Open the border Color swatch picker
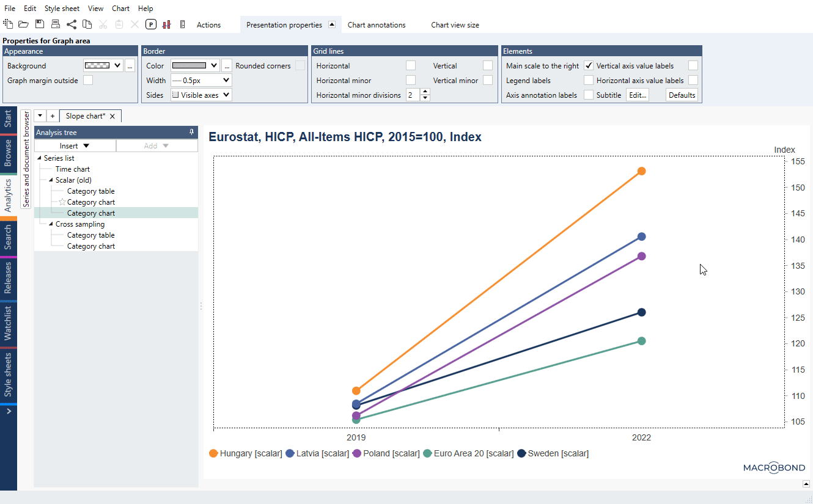This screenshot has width=813, height=504. coord(195,65)
